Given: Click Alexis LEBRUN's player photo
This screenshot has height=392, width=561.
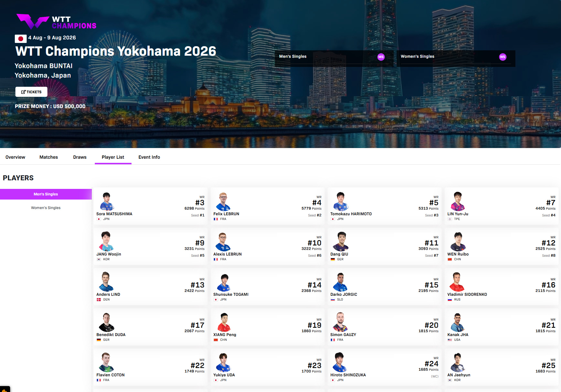Looking at the screenshot, I should [x=223, y=242].
